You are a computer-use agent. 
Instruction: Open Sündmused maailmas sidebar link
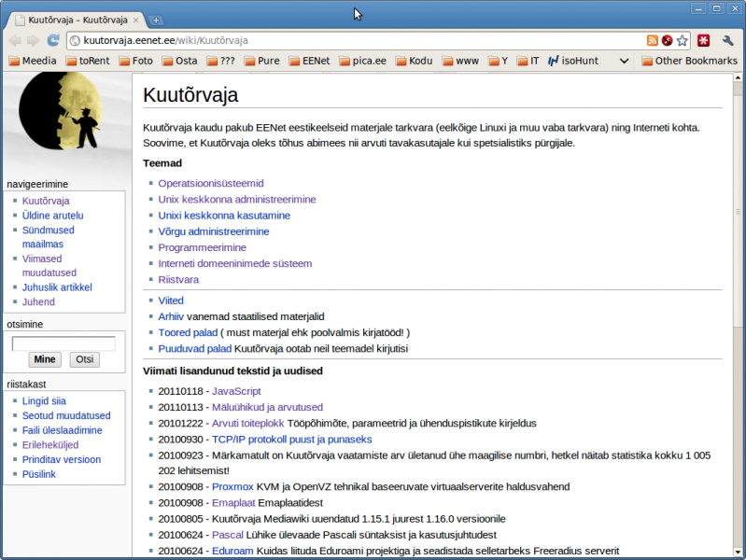coord(48,237)
